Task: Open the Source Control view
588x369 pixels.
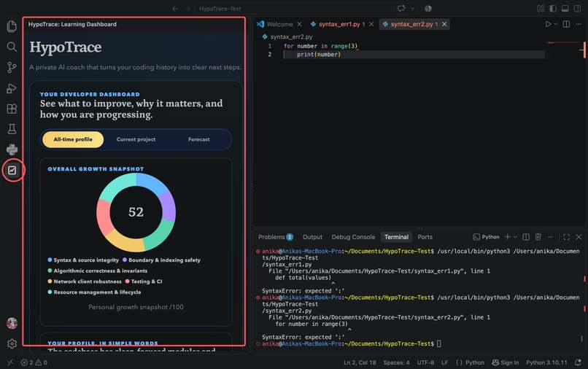Action: coord(12,68)
